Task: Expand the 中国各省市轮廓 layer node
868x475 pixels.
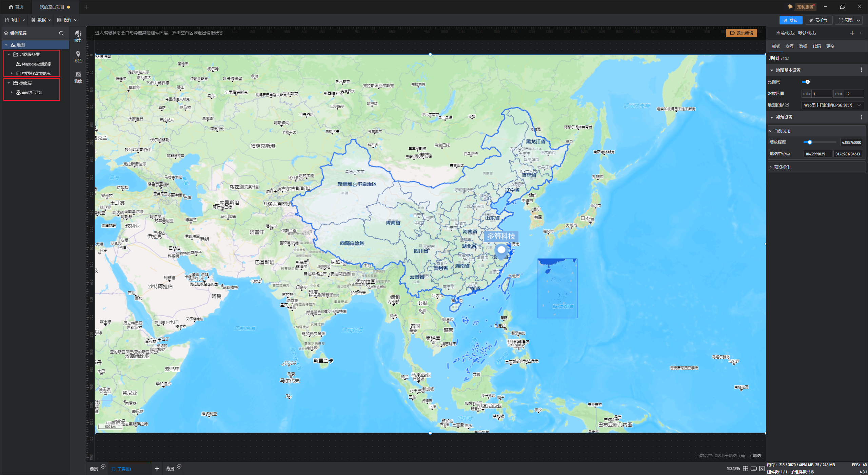Action: click(12, 73)
